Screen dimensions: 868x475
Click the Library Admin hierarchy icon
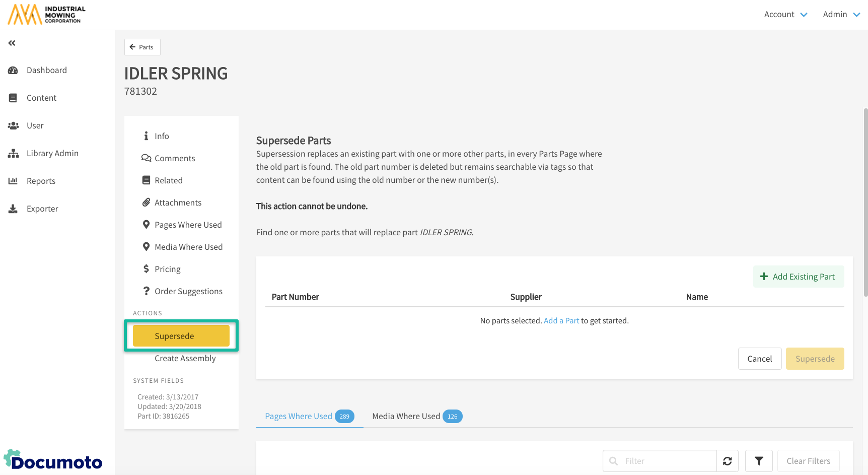[x=13, y=154]
